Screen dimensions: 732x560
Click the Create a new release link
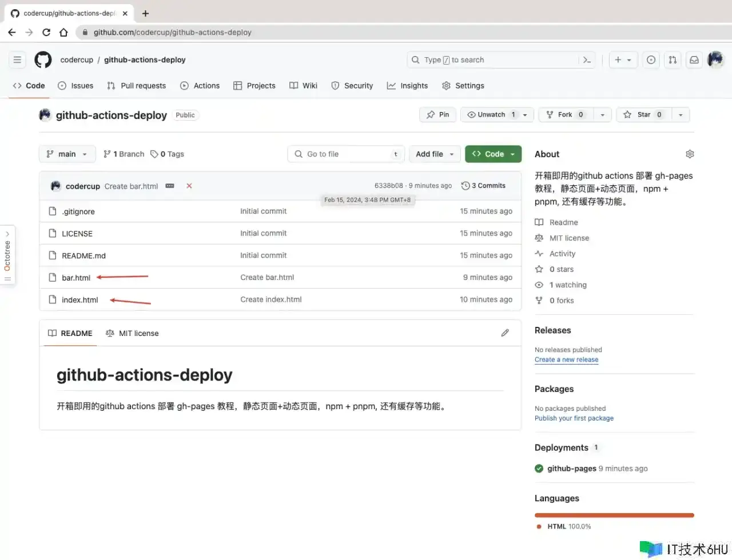[566, 360]
